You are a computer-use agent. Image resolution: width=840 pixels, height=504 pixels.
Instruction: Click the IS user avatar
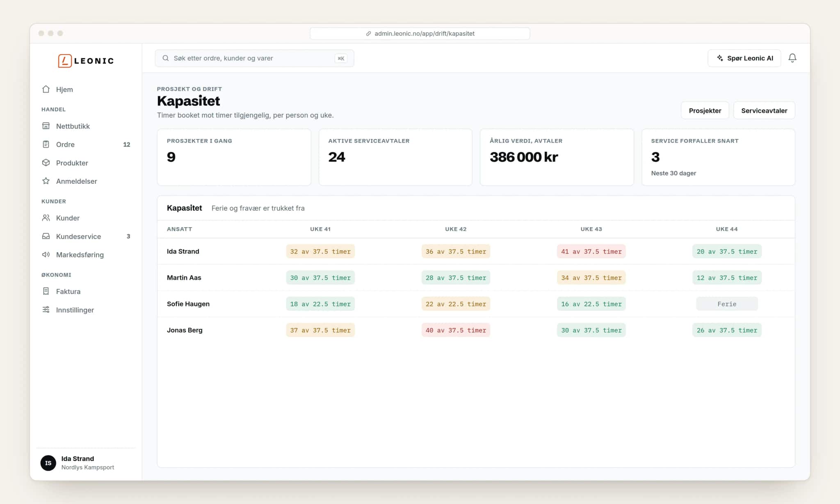pyautogui.click(x=48, y=463)
